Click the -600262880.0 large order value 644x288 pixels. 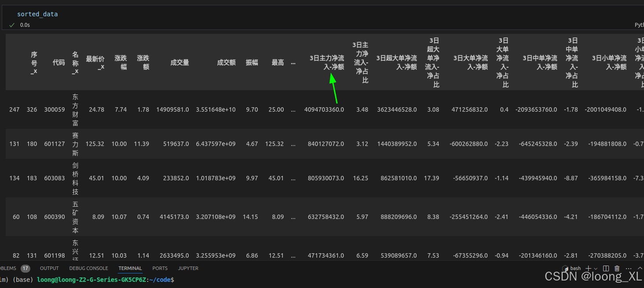click(x=469, y=144)
